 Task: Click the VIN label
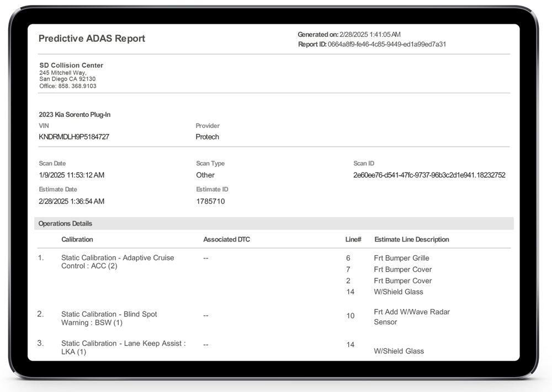pyautogui.click(x=44, y=126)
